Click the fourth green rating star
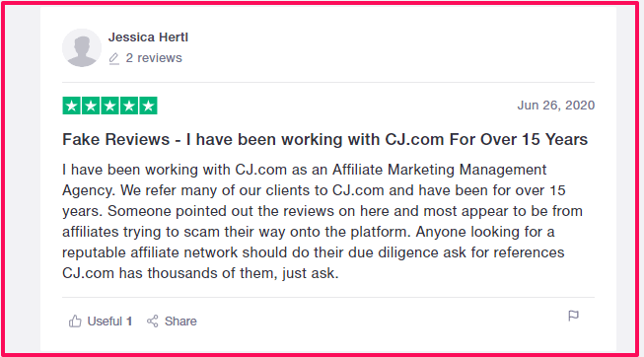Image resolution: width=644 pixels, height=357 pixels. tap(129, 106)
